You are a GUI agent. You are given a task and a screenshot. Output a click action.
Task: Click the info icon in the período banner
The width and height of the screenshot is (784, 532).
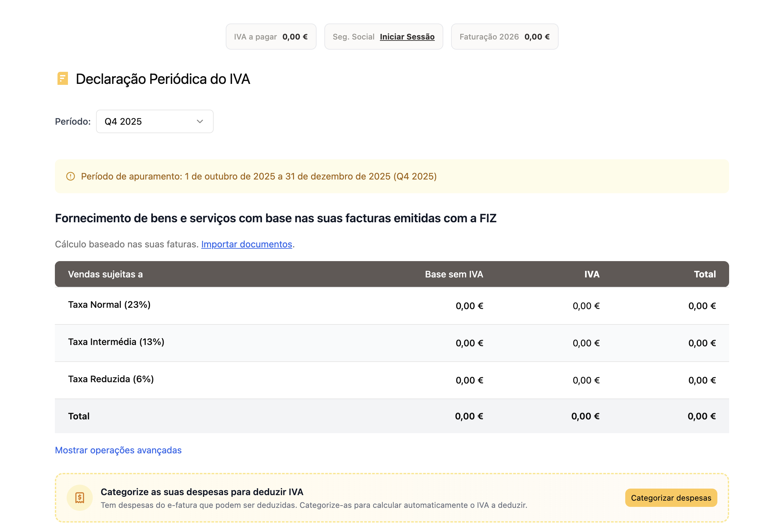pyautogui.click(x=71, y=176)
